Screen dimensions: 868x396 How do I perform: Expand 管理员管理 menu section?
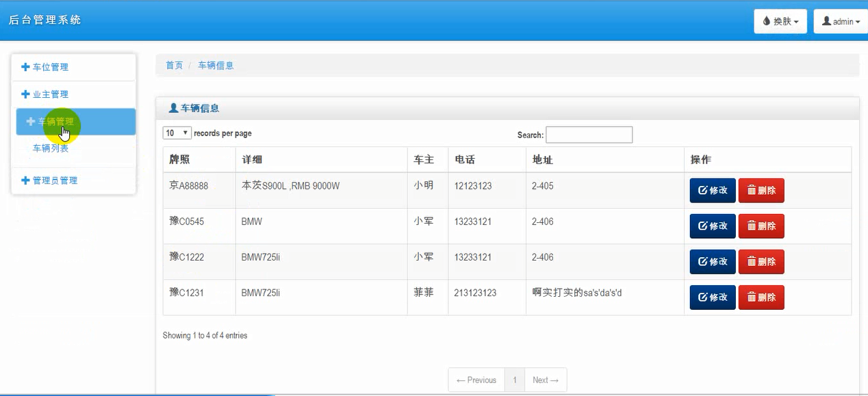point(74,181)
